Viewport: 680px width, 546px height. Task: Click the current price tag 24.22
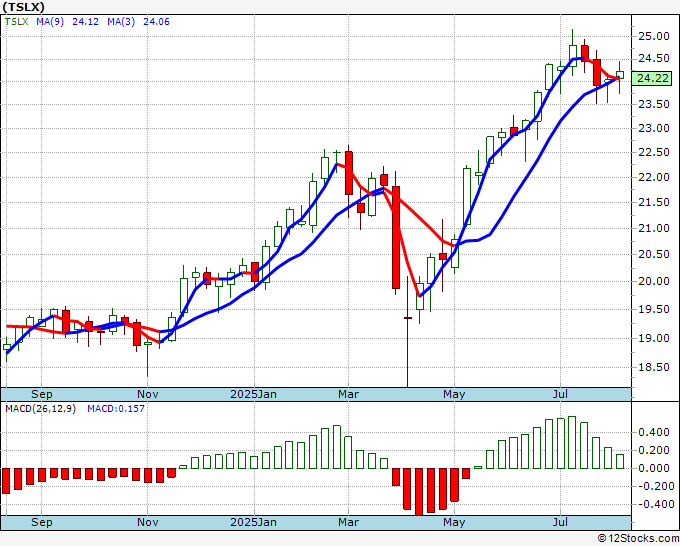coord(653,78)
